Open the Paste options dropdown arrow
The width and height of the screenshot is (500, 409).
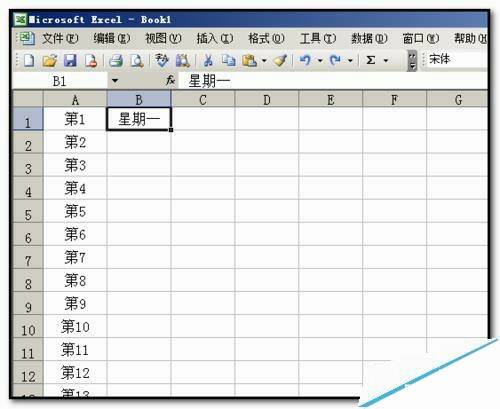(x=264, y=61)
